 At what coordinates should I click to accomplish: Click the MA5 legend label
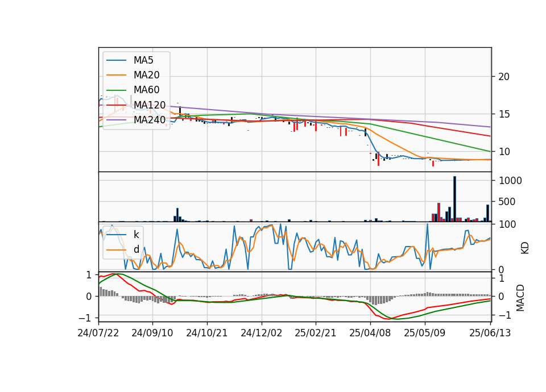[143, 60]
